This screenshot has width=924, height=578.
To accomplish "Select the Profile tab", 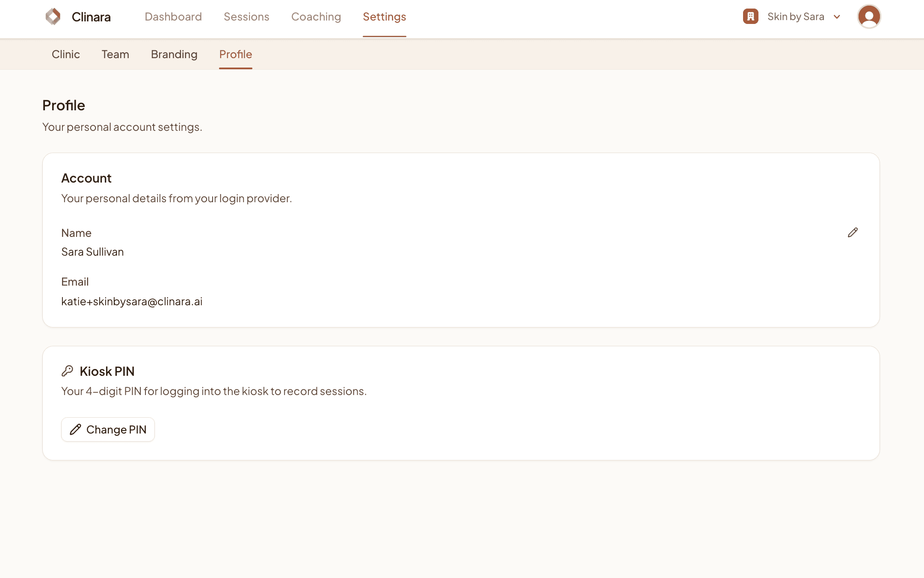I will (236, 54).
